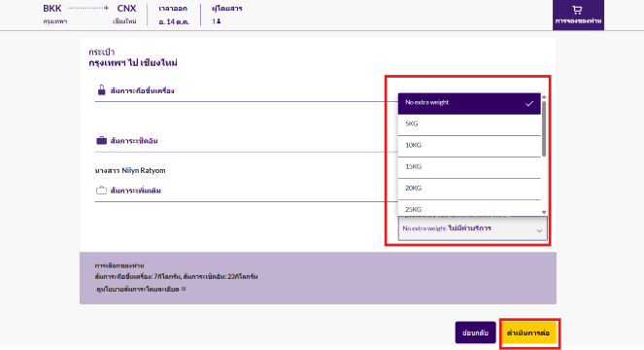
Task: Click the route arrow between BKK and CNX
Action: (88, 8)
